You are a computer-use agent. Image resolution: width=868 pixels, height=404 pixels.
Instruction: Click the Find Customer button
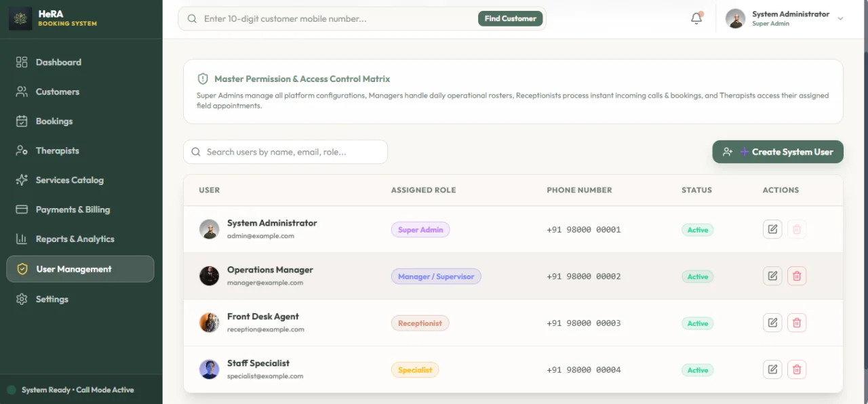coord(511,19)
